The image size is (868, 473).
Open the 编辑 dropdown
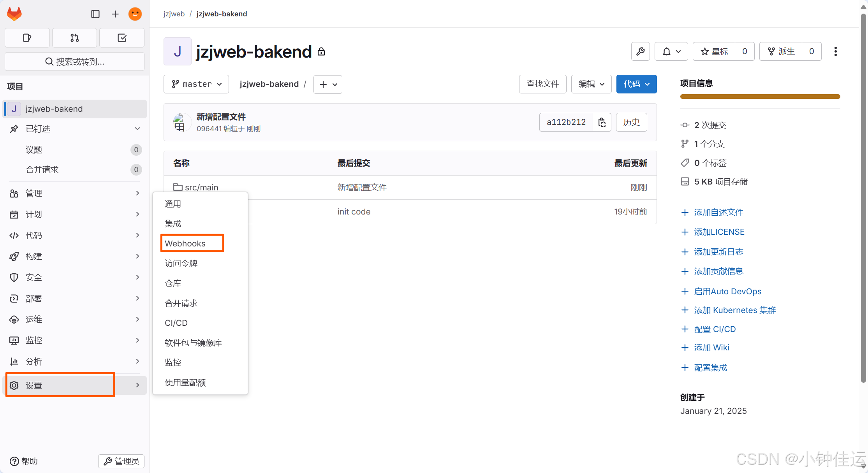(x=592, y=84)
